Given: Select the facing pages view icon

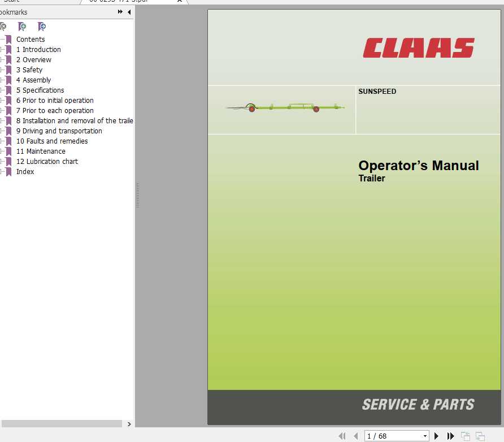Looking at the screenshot, I should tap(480, 435).
